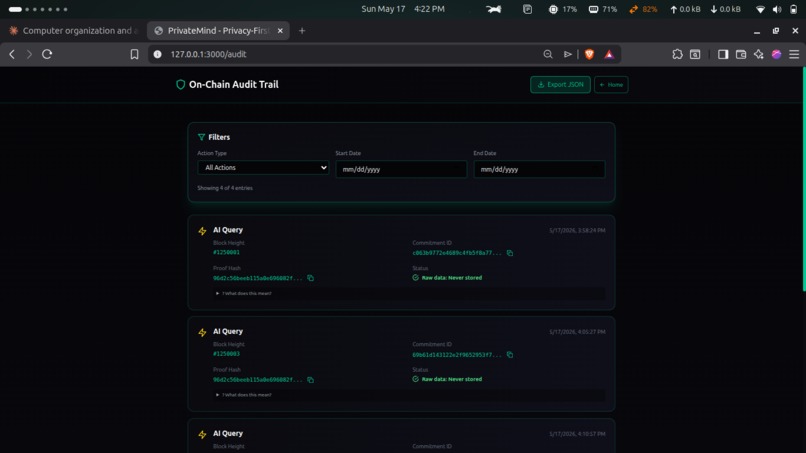Click the running cat indicator in top bar
The width and height of the screenshot is (806, 453).
pyautogui.click(x=494, y=9)
